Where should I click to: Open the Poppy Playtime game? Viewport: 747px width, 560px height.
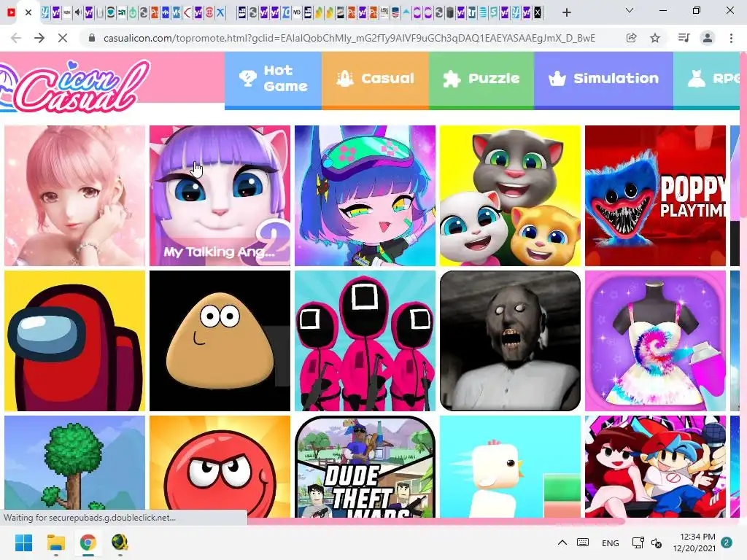click(x=655, y=195)
